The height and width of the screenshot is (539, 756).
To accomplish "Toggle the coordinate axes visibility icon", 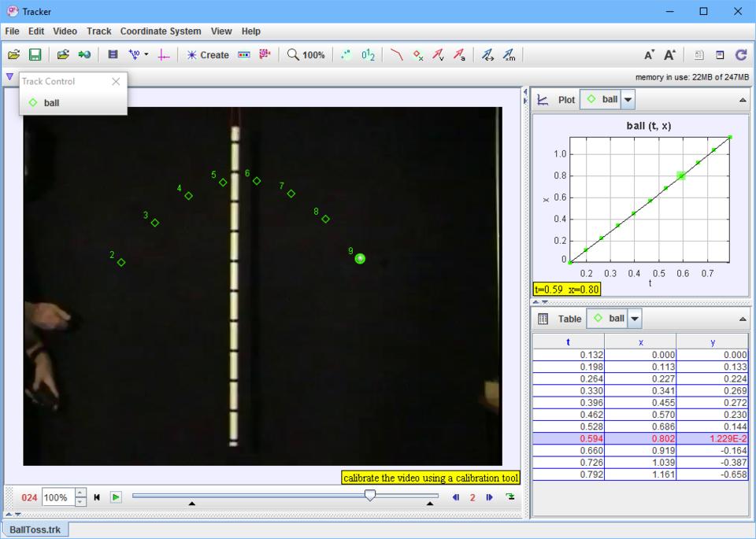I will (163, 55).
